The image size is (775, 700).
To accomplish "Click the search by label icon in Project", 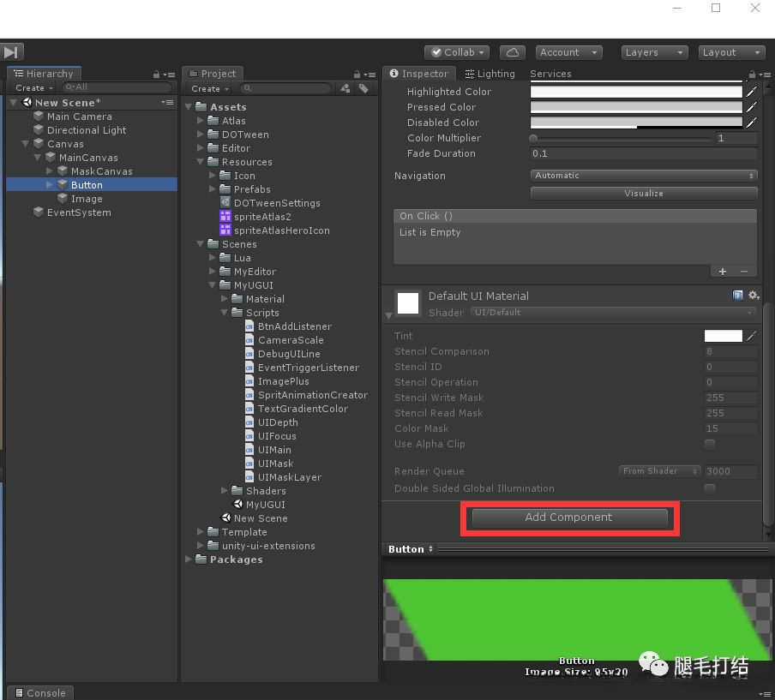I will point(363,88).
